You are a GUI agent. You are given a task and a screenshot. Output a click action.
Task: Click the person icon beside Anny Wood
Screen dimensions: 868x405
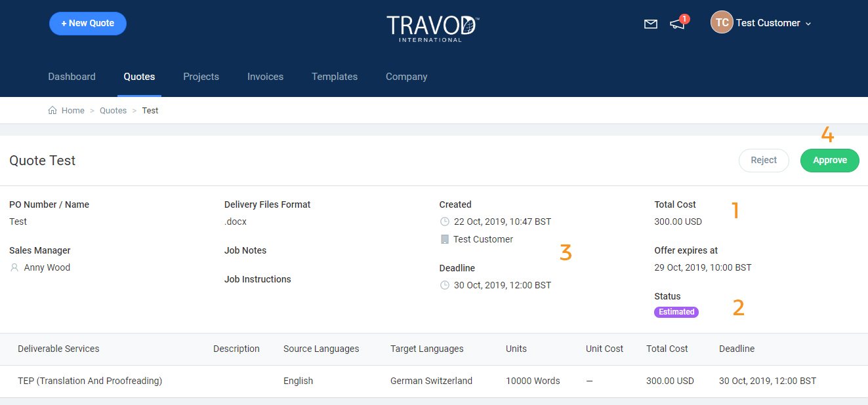[14, 267]
